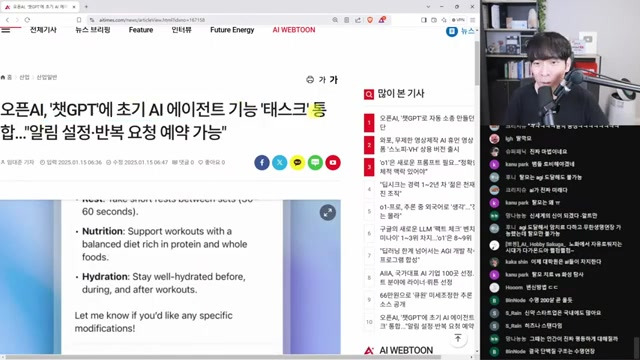Open ranked article 6 about 구글 LLM 팩트 체크
The width and height of the screenshot is (640, 360).
pos(427,233)
